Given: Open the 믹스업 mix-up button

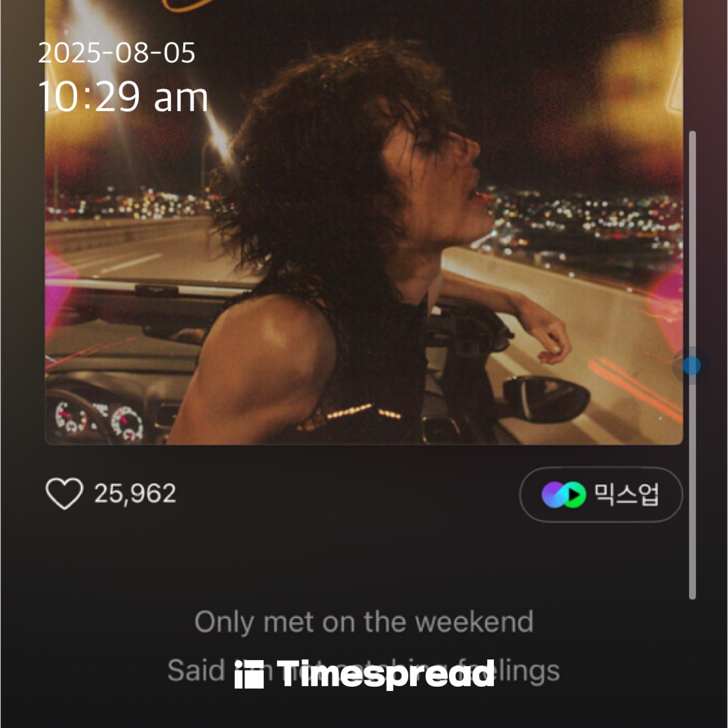Looking at the screenshot, I should pyautogui.click(x=601, y=494).
